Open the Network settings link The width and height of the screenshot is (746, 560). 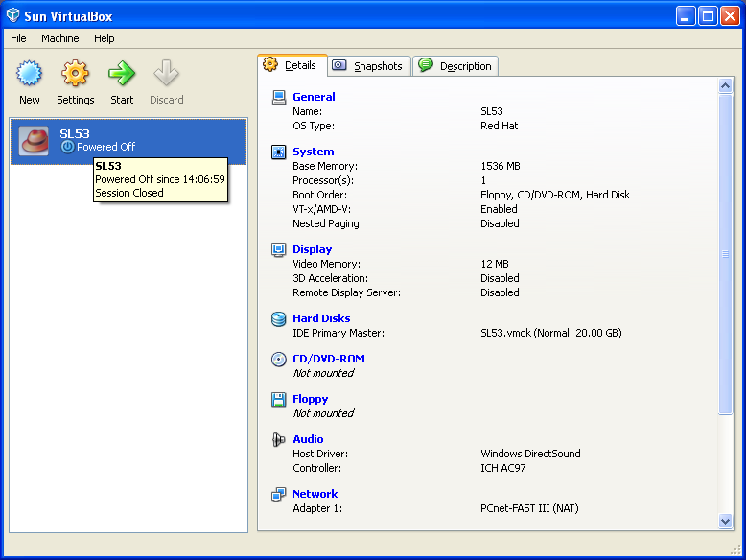315,494
